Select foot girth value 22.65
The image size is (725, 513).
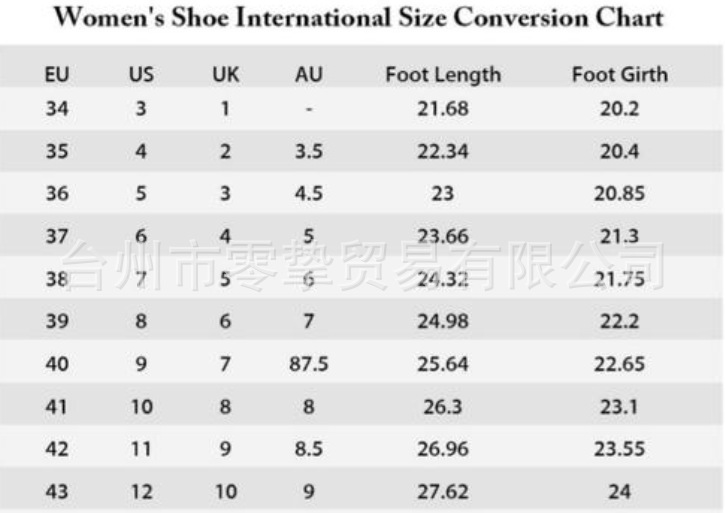619,364
